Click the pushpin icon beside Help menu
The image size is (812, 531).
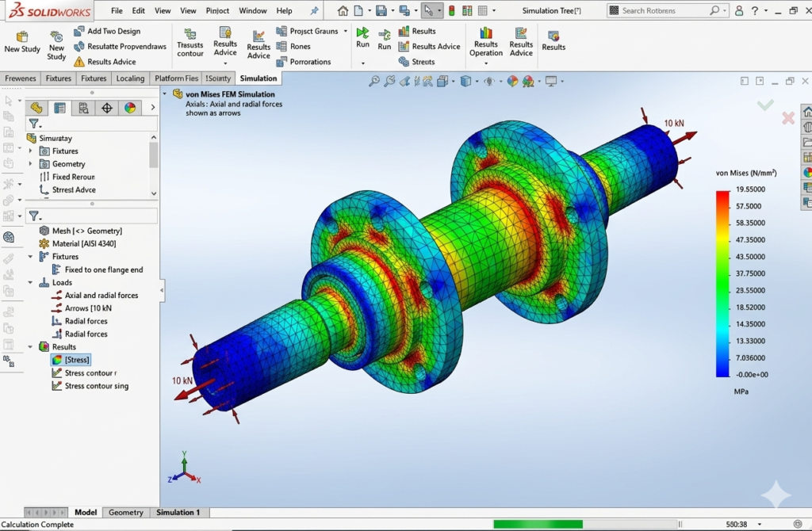(314, 11)
